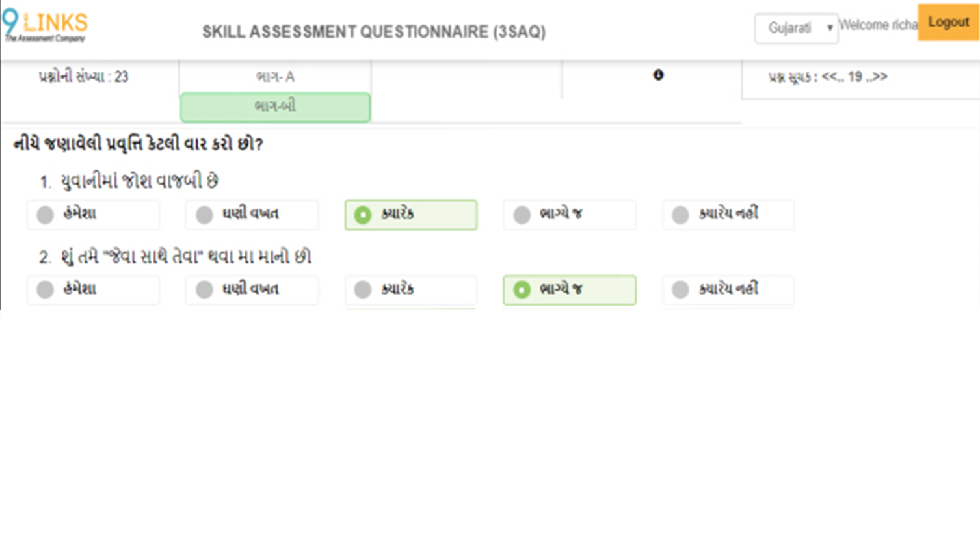Click the 9Links logo
Screen dimensions: 980x552
[x=45, y=25]
